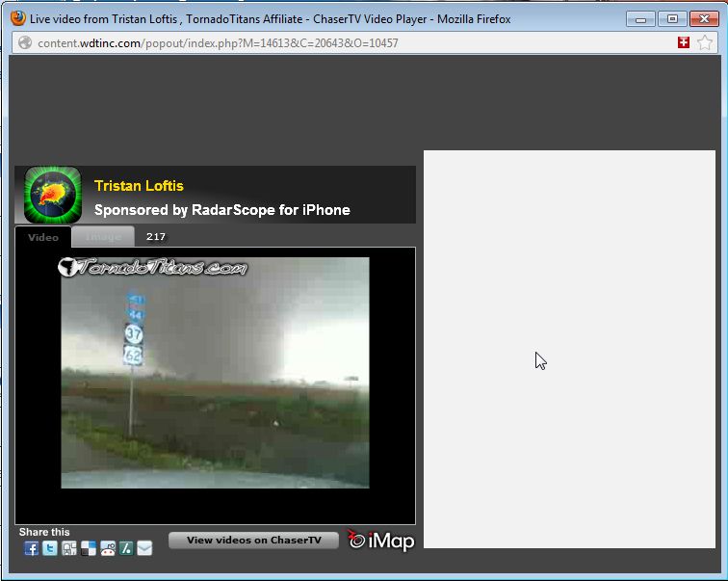Share the stream by email

(144, 548)
